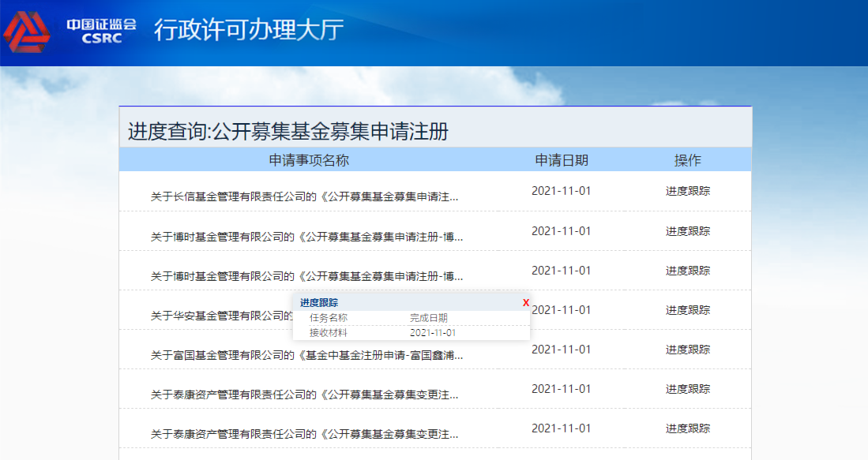Select the 关于长信基金管理有限责任公司 application name
The height and width of the screenshot is (460, 868).
[x=304, y=196]
